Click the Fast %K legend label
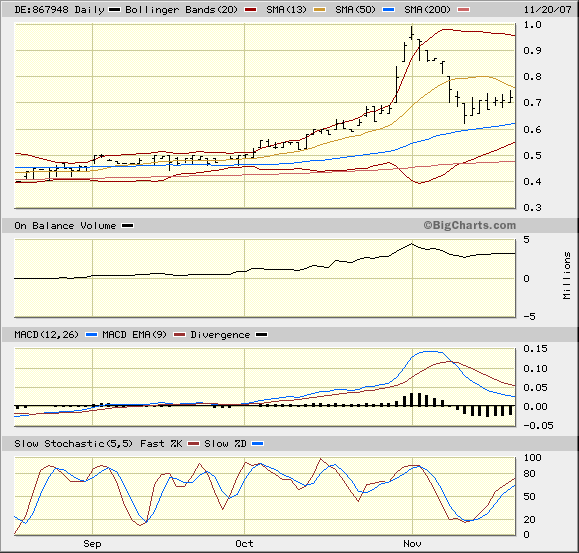579x553 pixels. coord(161,443)
